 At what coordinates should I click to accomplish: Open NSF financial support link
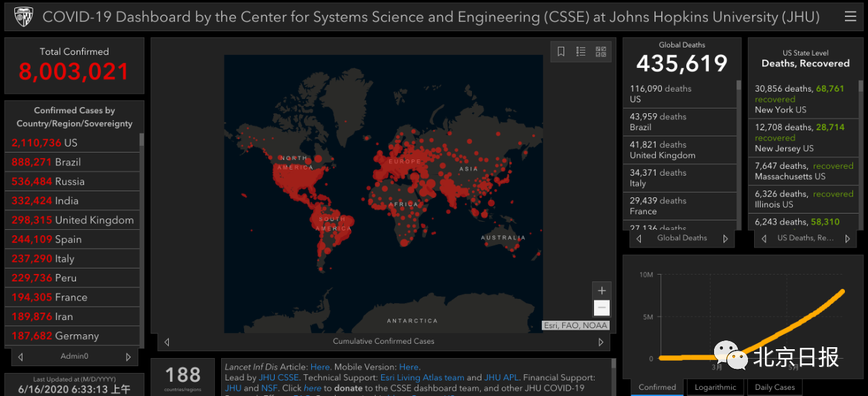click(x=269, y=389)
